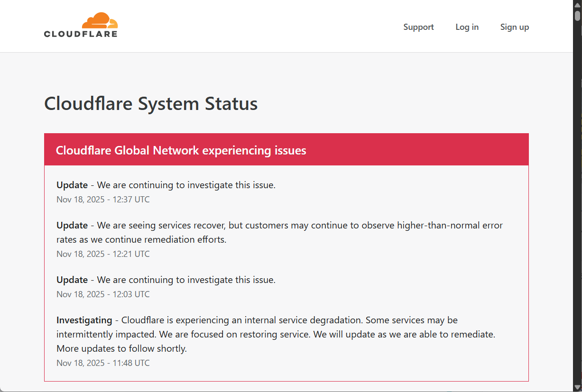Click the 12:21 UTC update timestamp
Viewport: 582px width, 392px height.
[x=103, y=254]
